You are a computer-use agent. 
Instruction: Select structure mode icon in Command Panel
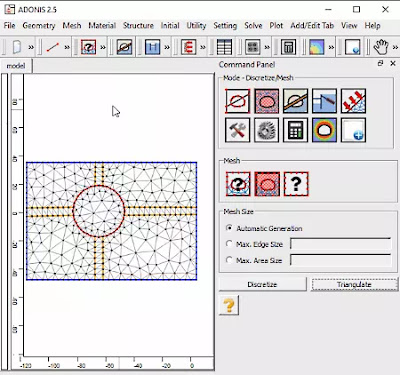[324, 101]
